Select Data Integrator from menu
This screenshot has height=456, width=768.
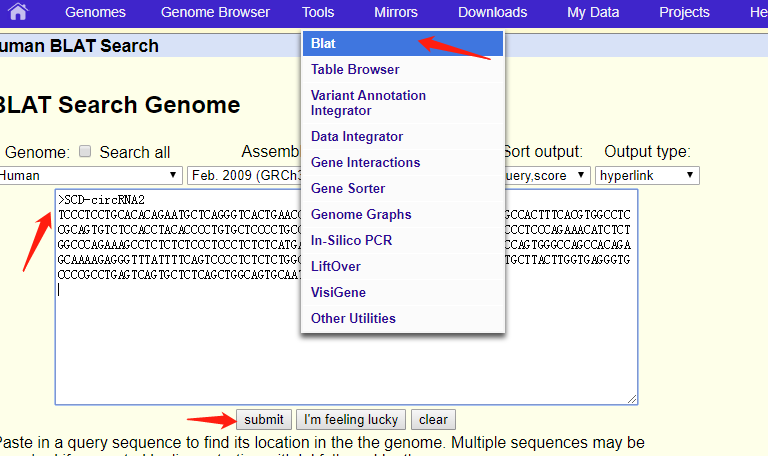point(357,136)
